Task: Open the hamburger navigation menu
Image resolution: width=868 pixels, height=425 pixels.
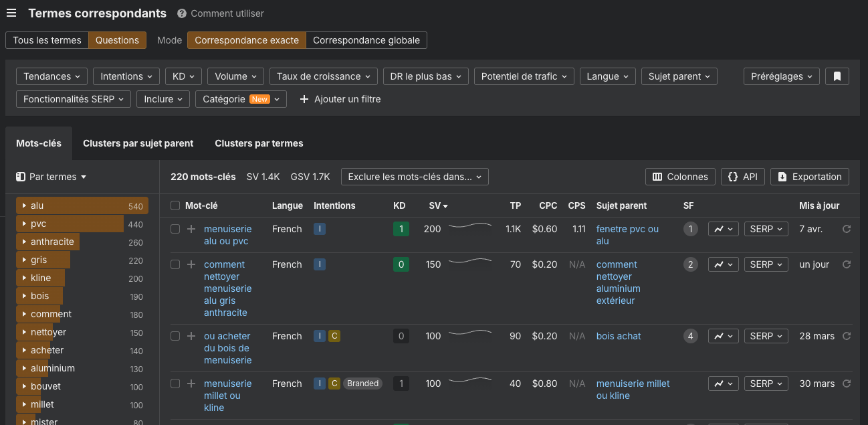Action: click(x=11, y=13)
